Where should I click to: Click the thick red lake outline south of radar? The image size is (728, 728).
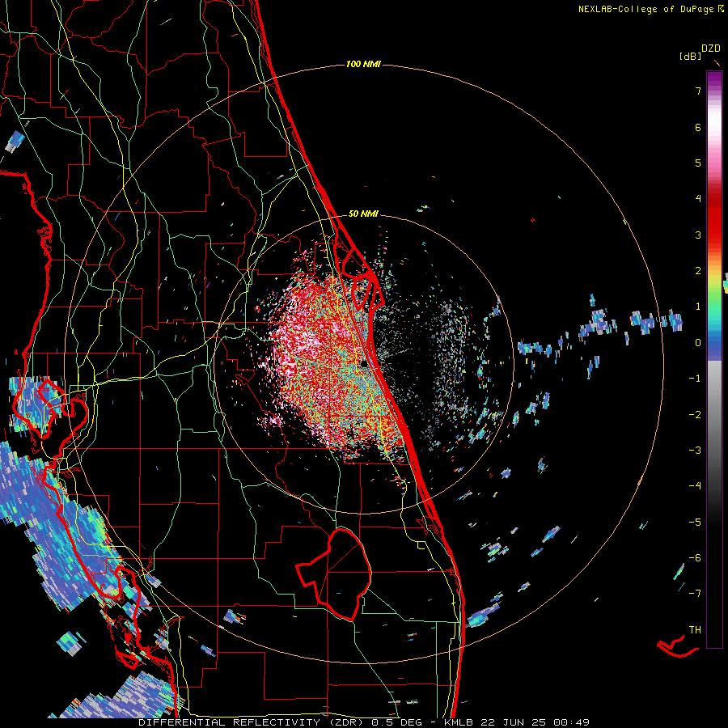(334, 574)
